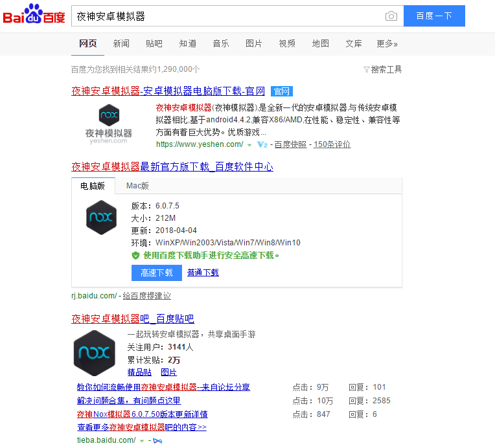This screenshot has width=495, height=448.
Task: Click the 普通下载 link
Action: pyautogui.click(x=203, y=273)
